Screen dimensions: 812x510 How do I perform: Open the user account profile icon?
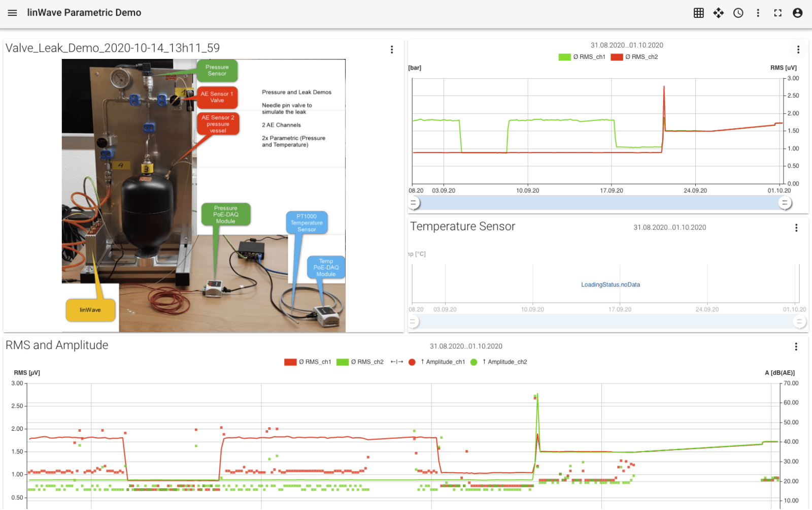798,13
